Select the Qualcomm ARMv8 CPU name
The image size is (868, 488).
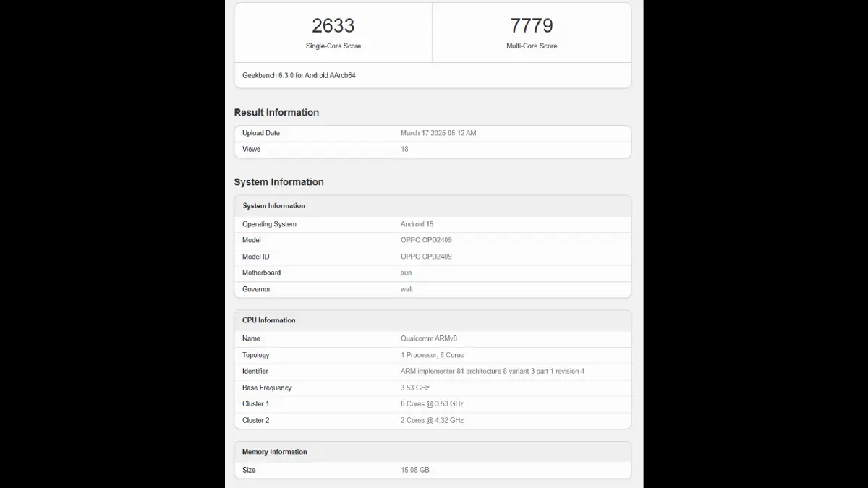pyautogui.click(x=427, y=338)
